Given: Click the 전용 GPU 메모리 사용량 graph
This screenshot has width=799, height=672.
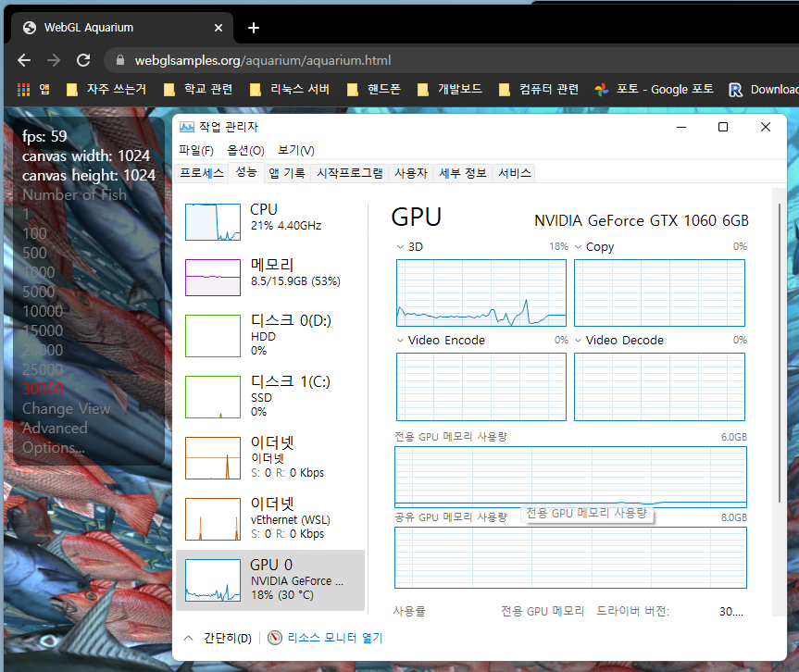Looking at the screenshot, I should point(570,477).
